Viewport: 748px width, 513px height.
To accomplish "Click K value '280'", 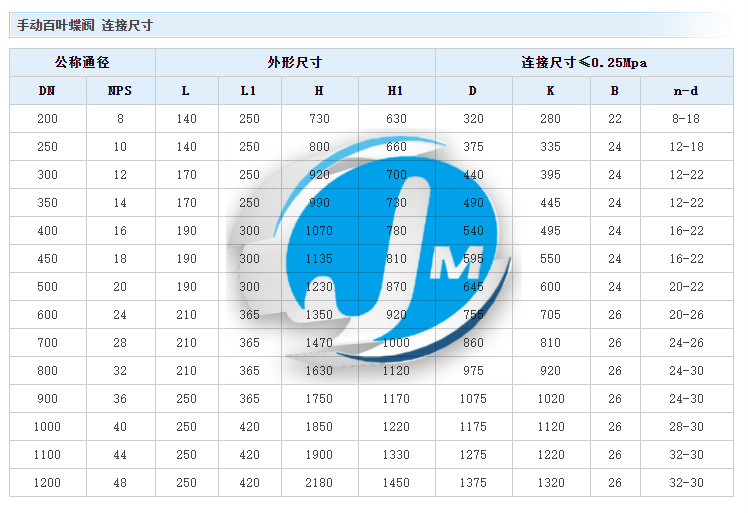I will coord(551,119).
